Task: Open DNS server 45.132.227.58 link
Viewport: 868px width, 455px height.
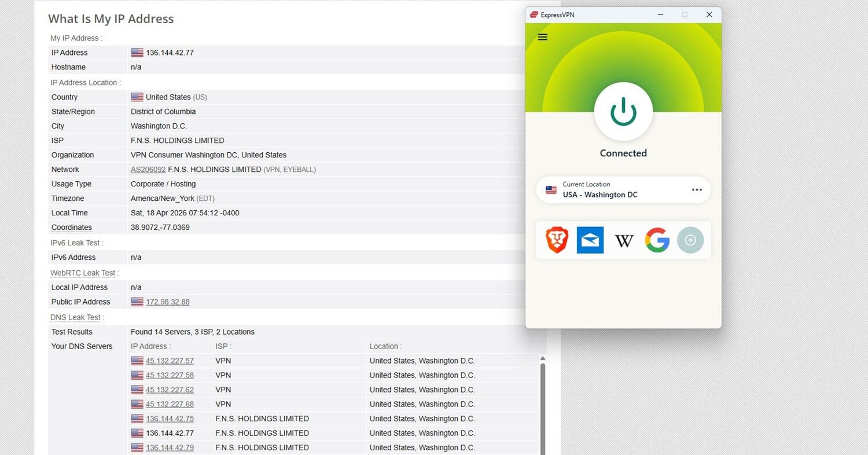Action: pyautogui.click(x=170, y=375)
